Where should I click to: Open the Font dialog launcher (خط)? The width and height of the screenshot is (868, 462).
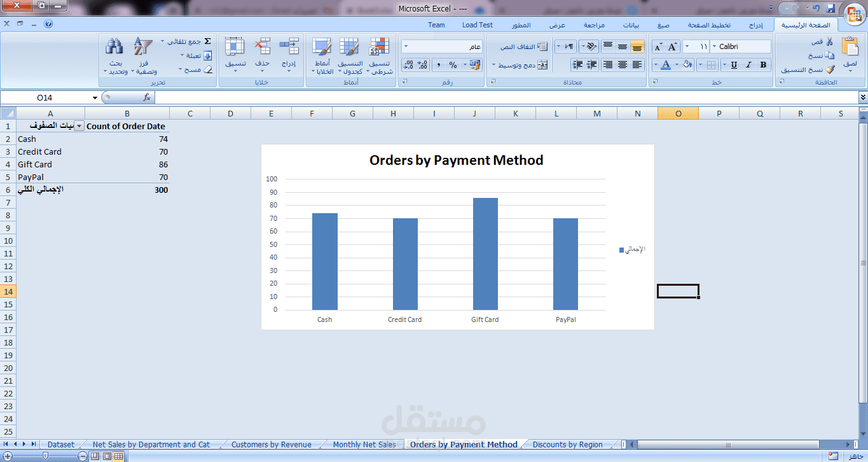point(655,83)
